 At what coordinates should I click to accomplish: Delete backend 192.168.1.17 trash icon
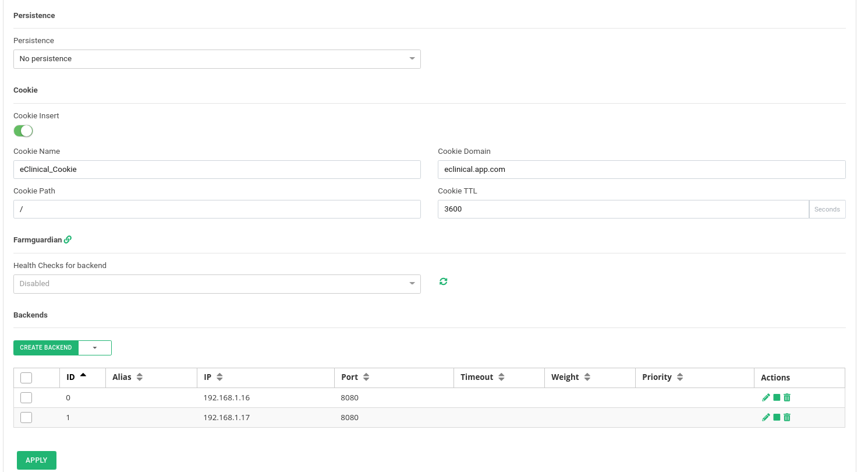787,417
